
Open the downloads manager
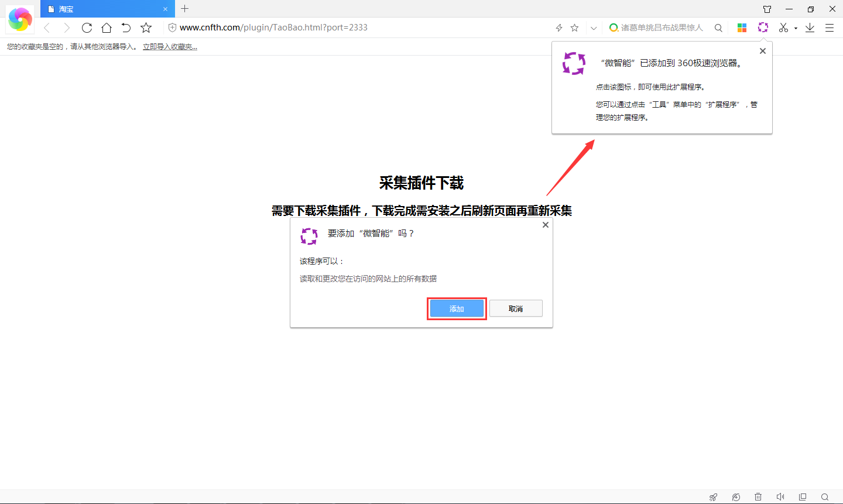point(810,28)
